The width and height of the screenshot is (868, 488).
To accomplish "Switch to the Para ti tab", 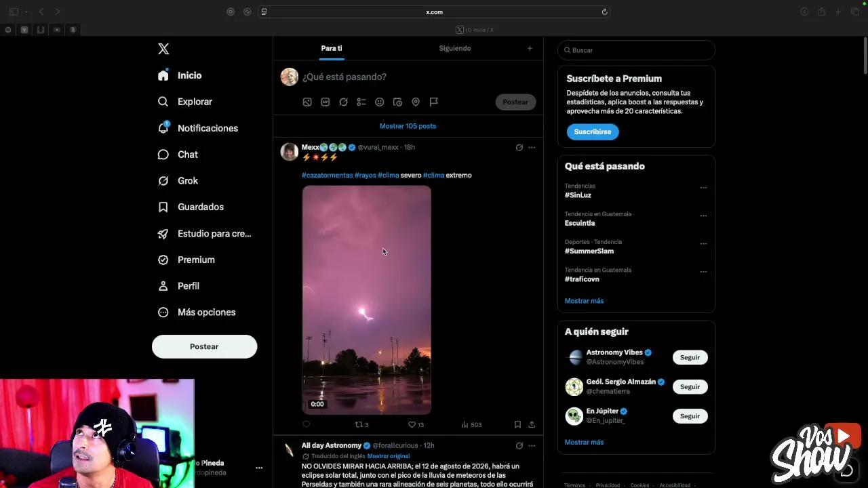I will coord(332,48).
